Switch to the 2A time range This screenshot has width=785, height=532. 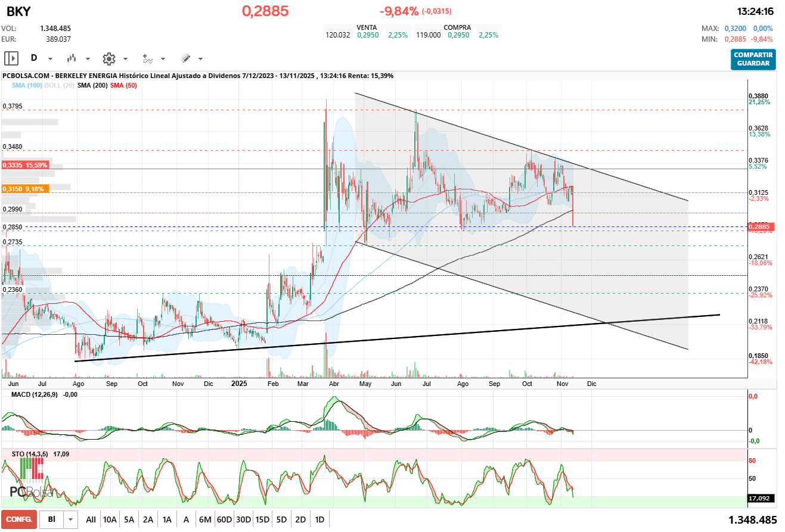coord(148,519)
